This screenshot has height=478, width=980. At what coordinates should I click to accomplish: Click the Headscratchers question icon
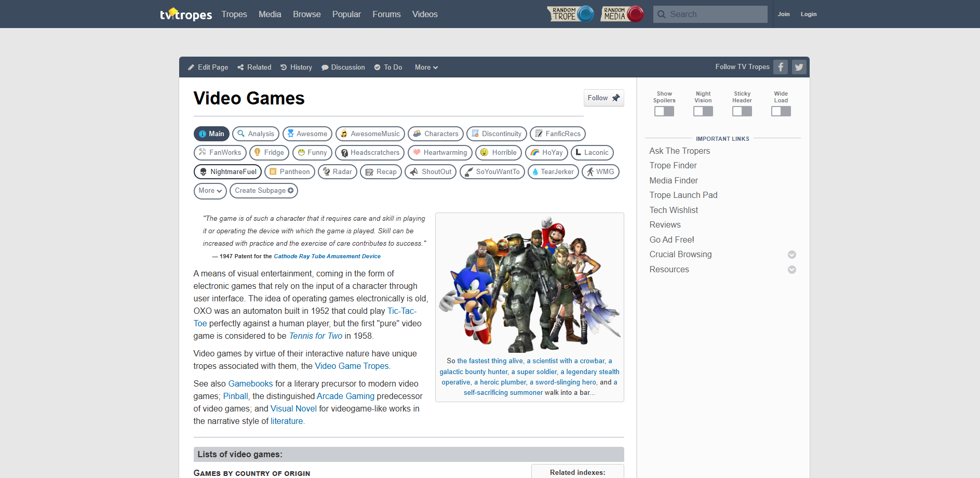pyautogui.click(x=344, y=153)
